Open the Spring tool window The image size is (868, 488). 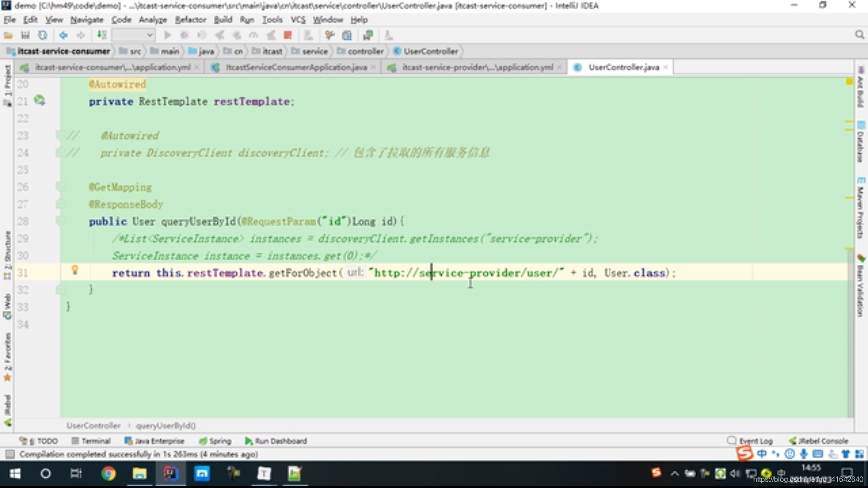[215, 441]
